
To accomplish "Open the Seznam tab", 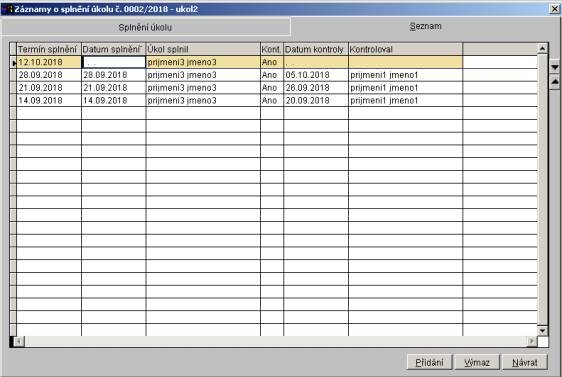I will (425, 26).
